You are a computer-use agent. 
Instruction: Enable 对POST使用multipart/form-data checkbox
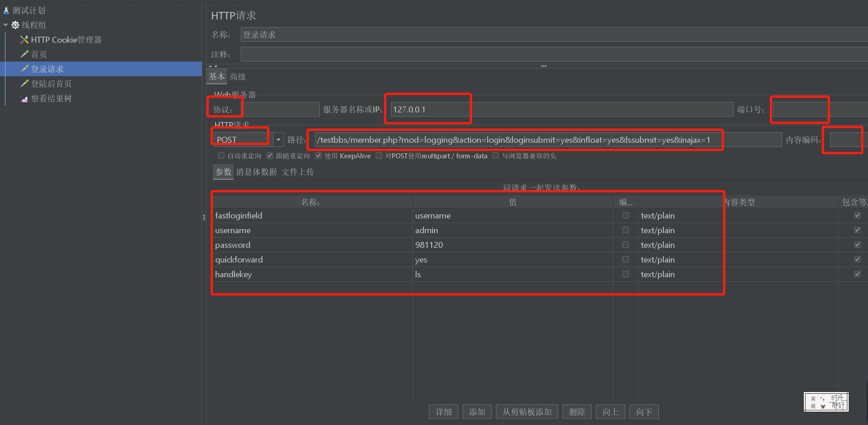379,156
